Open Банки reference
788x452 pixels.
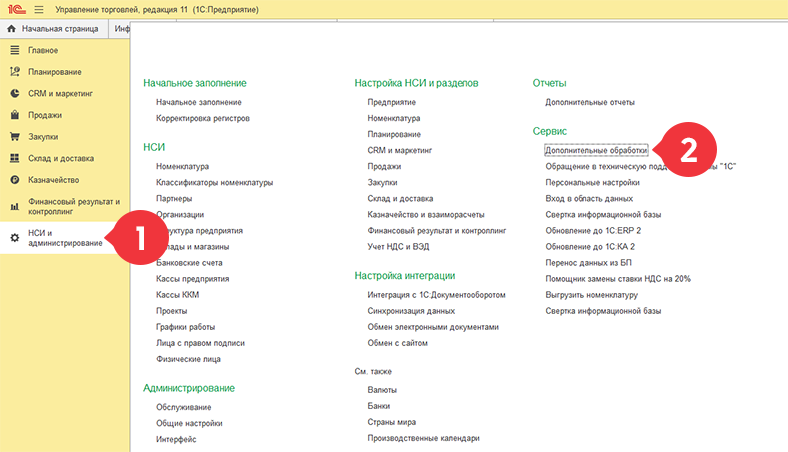(378, 406)
